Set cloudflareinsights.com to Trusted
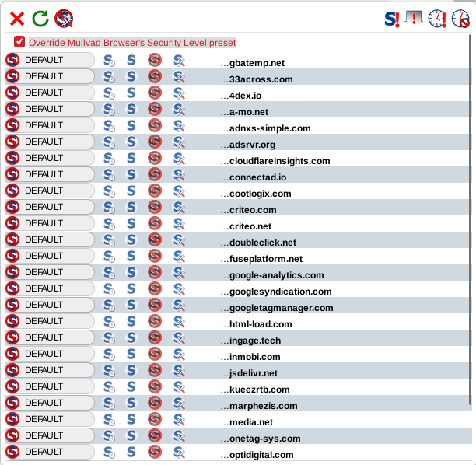 [x=131, y=158]
